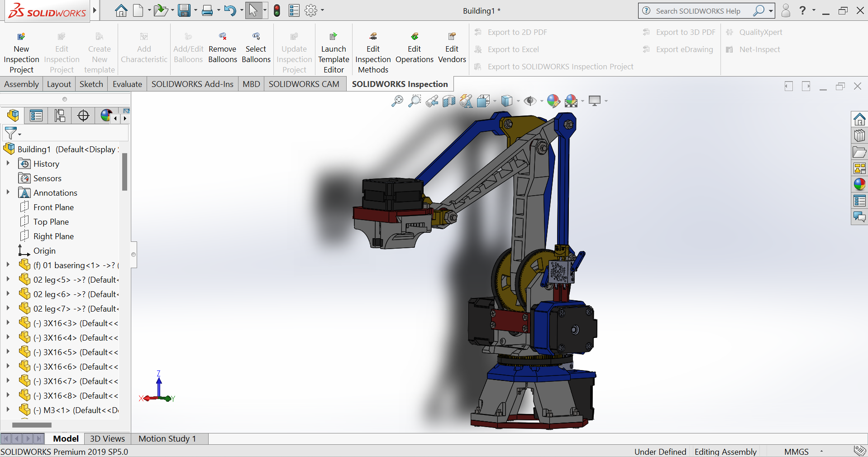Switch to the Layout tab
This screenshot has height=457, width=868.
(59, 84)
